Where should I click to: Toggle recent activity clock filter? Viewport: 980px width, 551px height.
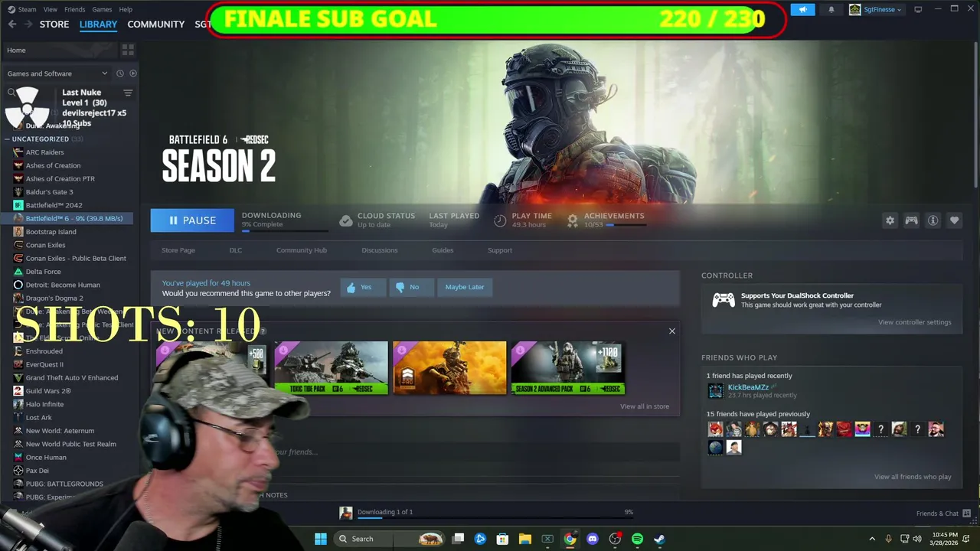119,73
